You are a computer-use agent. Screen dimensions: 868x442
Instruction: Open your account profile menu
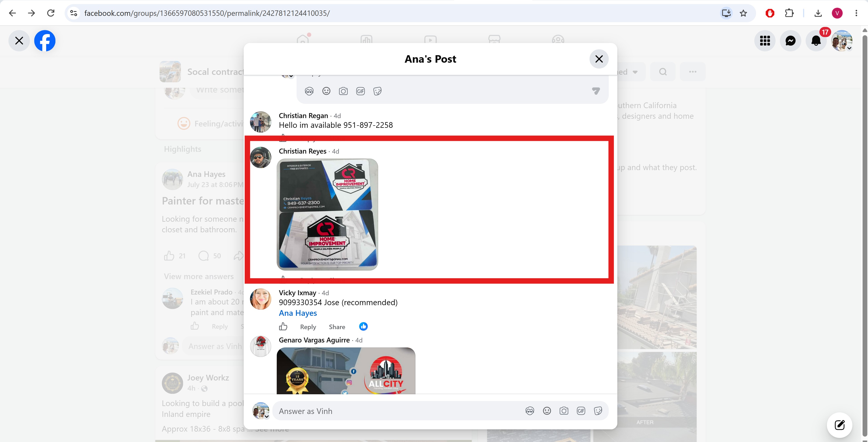click(842, 41)
